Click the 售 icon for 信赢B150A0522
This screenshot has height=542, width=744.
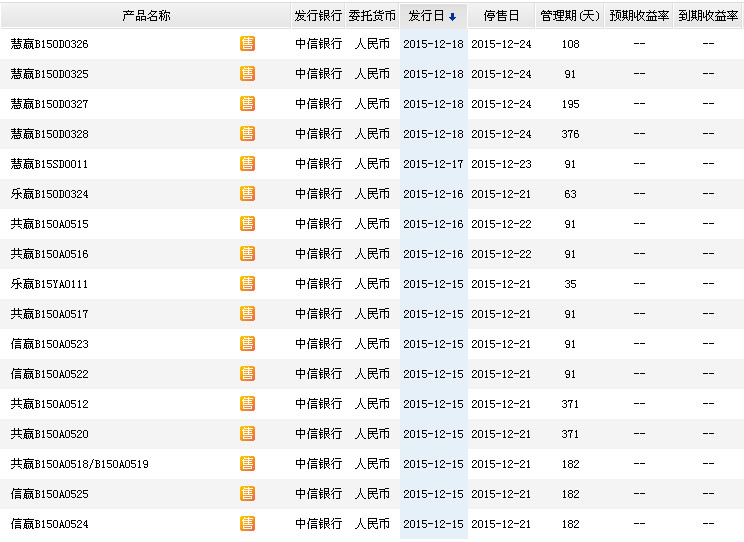(247, 374)
